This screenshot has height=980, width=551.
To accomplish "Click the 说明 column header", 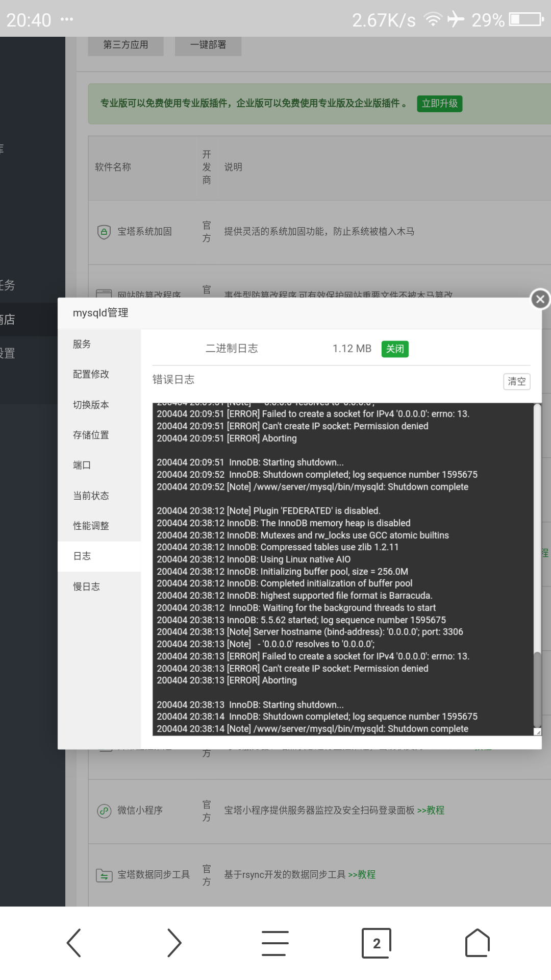I will coord(233,167).
